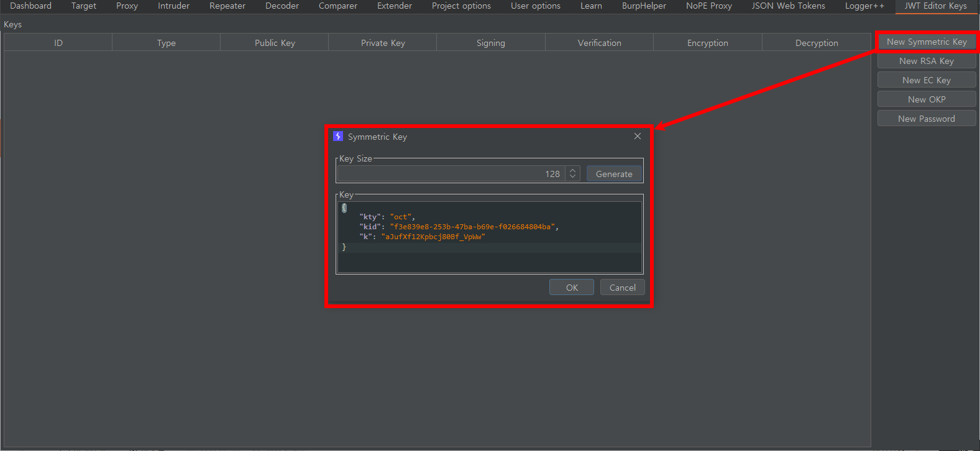Click the Signing column header
This screenshot has height=451, width=980.
[x=491, y=43]
